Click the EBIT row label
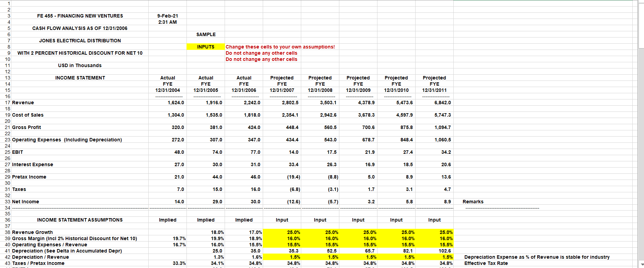 (x=18, y=152)
